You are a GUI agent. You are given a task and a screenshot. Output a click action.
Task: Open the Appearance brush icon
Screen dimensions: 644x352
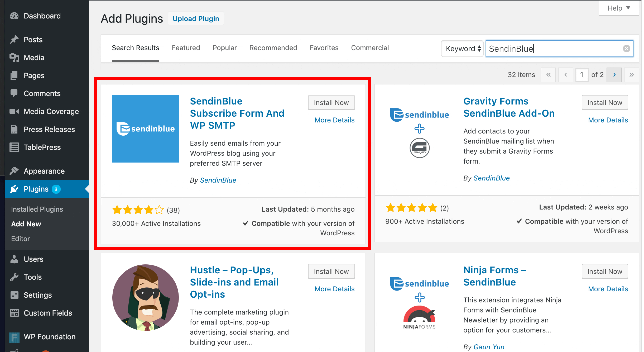point(15,171)
